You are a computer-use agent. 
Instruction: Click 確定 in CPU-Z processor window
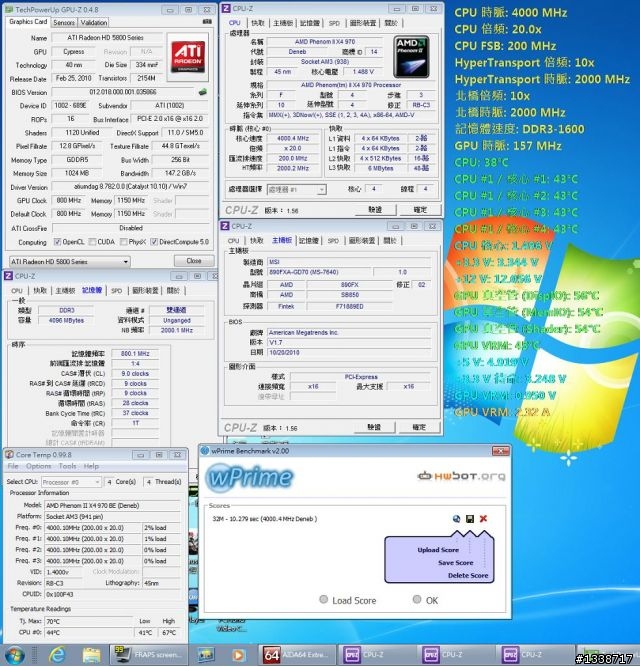(420, 210)
